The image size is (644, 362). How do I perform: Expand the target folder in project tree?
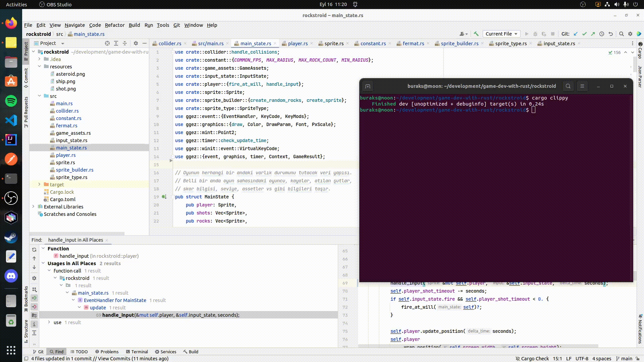pyautogui.click(x=39, y=184)
